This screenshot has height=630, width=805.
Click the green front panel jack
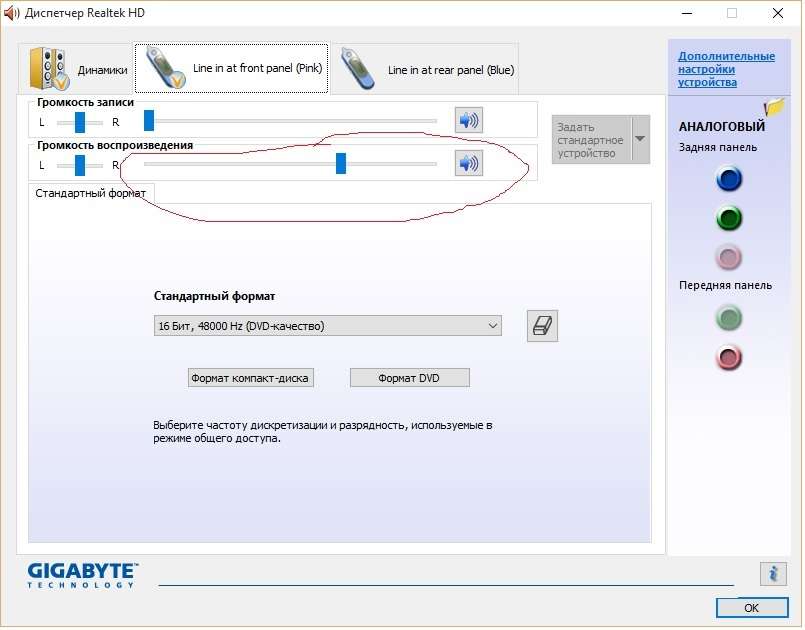click(x=729, y=318)
